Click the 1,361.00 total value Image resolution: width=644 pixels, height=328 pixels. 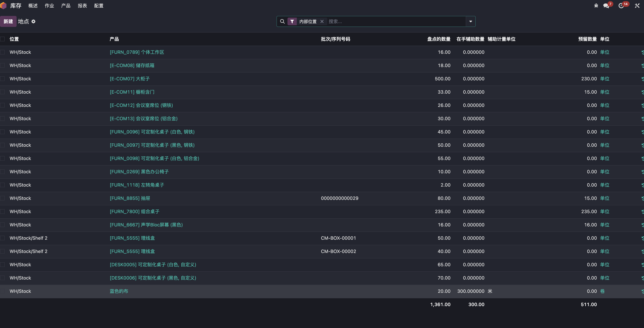coord(440,304)
